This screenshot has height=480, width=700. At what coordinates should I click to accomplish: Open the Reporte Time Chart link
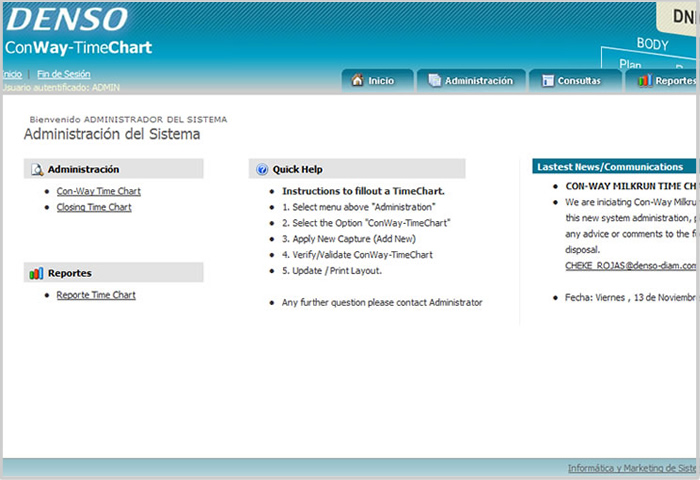96,295
